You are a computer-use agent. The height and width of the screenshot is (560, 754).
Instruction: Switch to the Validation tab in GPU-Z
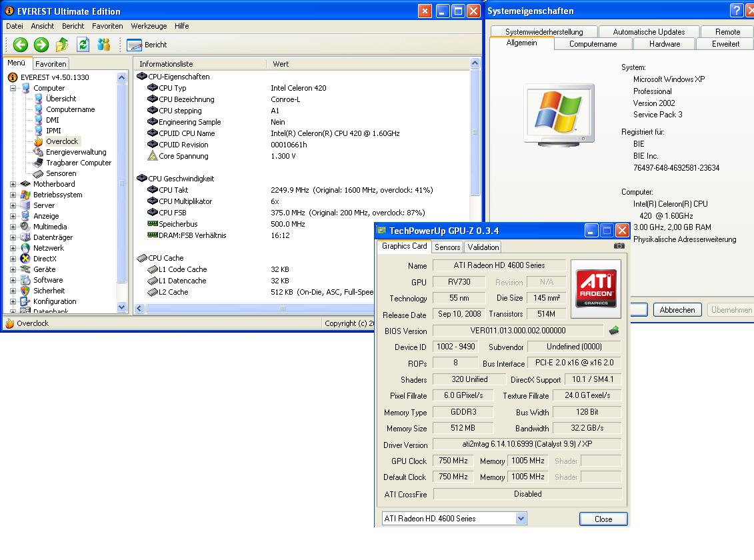[483, 247]
